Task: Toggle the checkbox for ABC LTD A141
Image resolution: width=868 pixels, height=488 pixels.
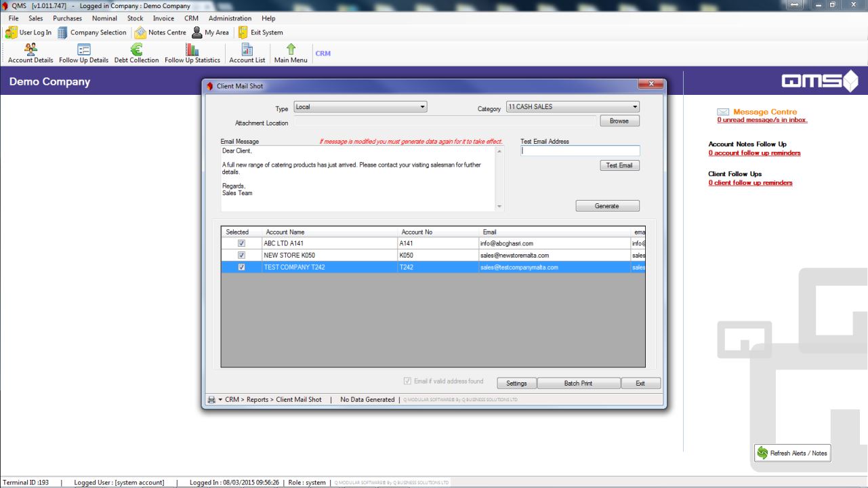Action: pos(242,243)
